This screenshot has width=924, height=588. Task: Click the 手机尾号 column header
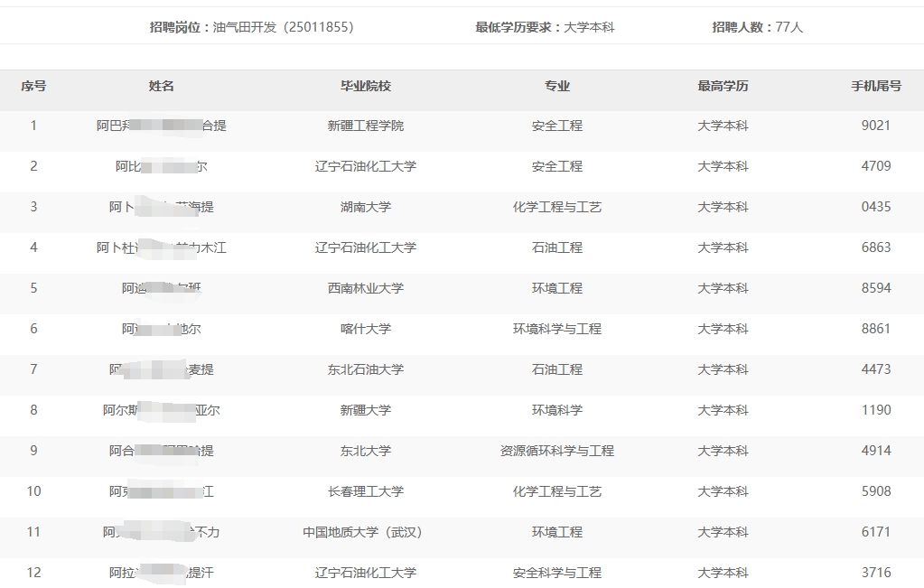coord(876,87)
